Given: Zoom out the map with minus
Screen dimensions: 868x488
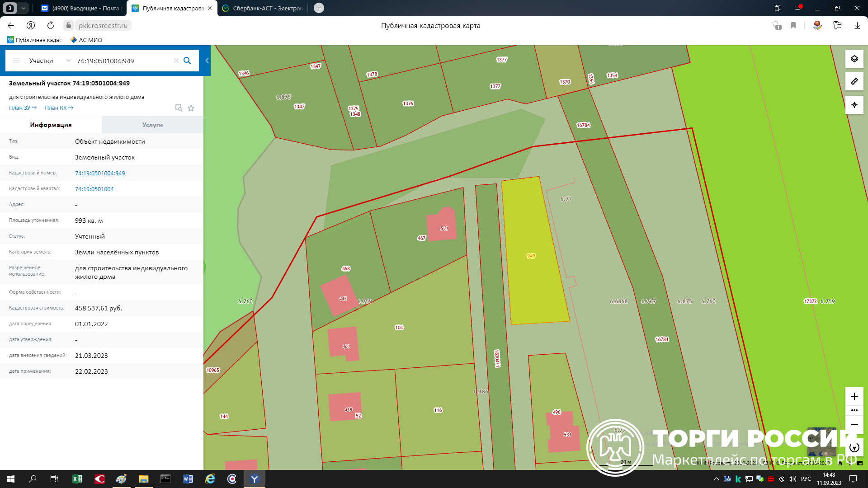Looking at the screenshot, I should 854,425.
